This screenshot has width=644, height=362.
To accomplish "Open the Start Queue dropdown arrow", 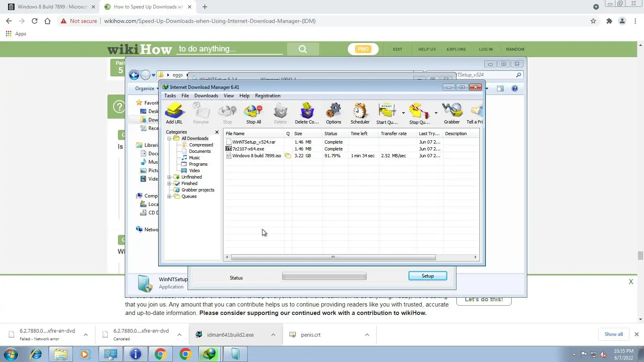I will [x=403, y=113].
